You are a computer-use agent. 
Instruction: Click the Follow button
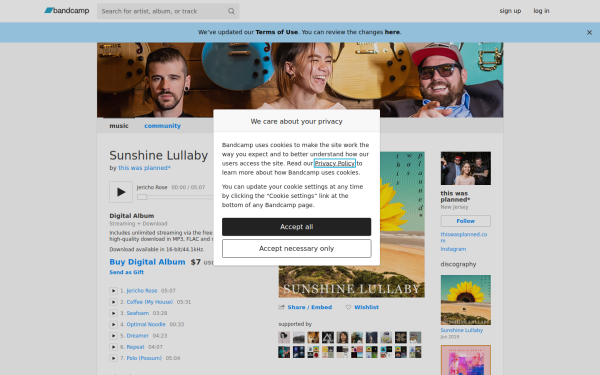click(x=466, y=221)
